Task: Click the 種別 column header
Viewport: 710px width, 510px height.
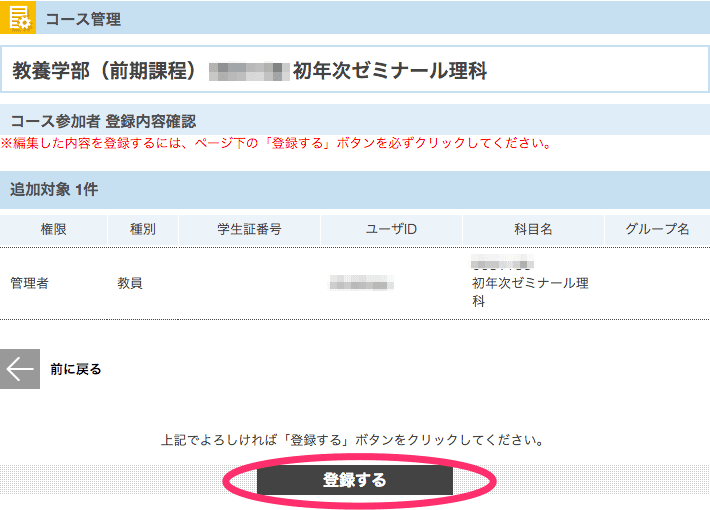Action: point(143,229)
